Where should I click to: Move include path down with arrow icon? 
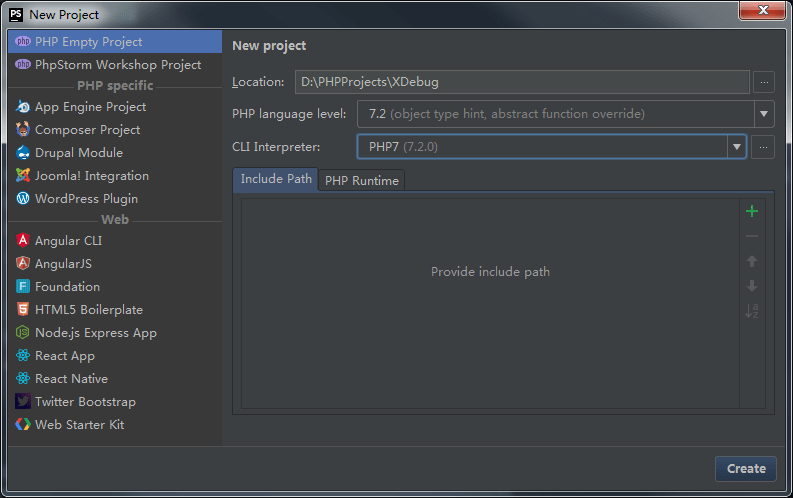coord(752,286)
